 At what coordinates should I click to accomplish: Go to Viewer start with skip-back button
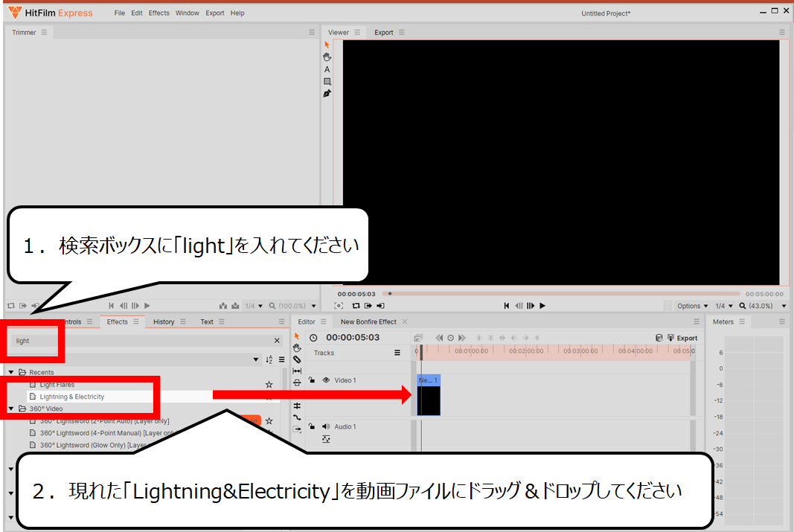click(506, 306)
